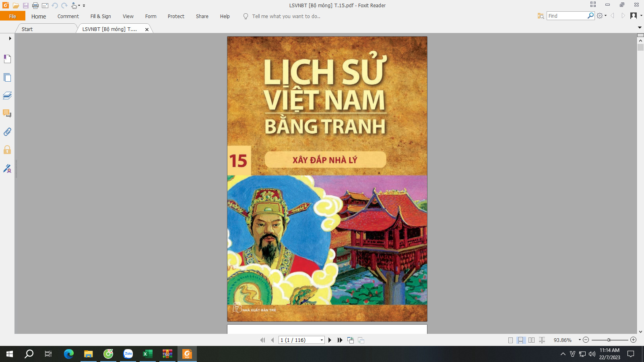Switch to continuous facing view
This screenshot has height=362, width=644.
(542, 340)
